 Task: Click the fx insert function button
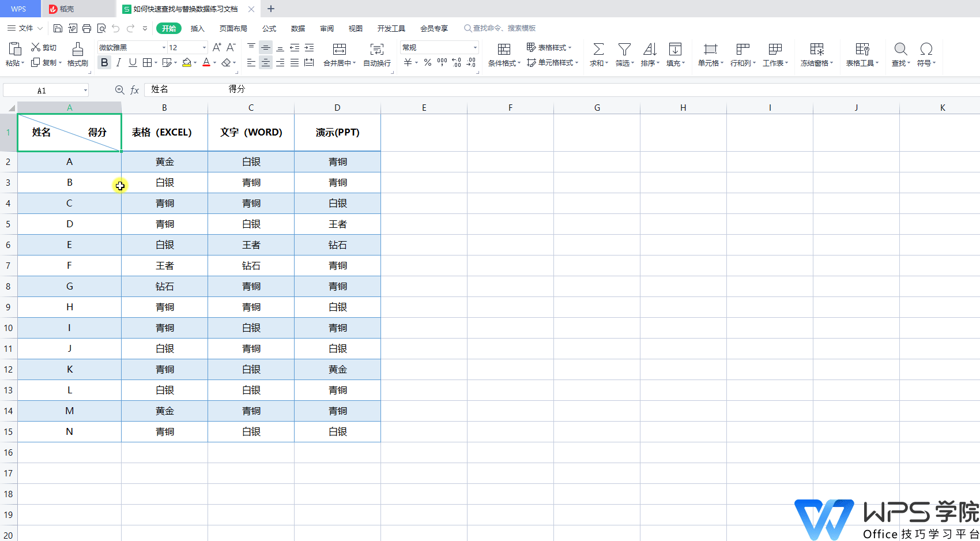(134, 90)
